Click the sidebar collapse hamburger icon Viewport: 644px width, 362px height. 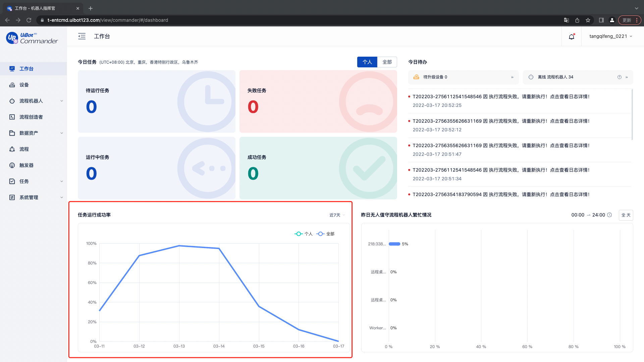(82, 36)
